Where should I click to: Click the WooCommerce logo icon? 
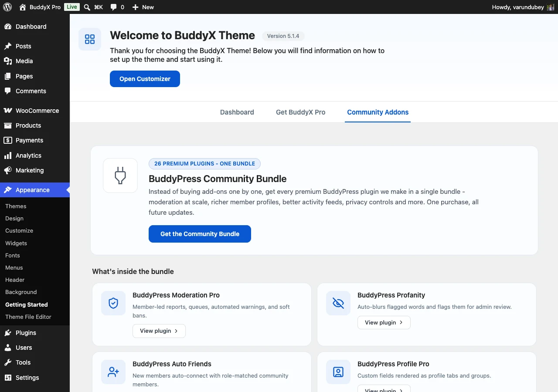tap(8, 111)
